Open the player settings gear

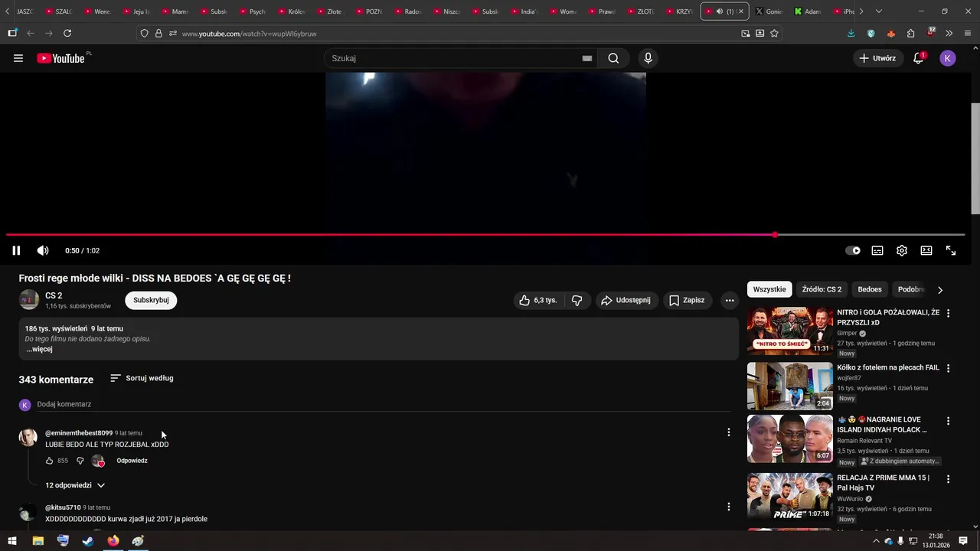click(902, 250)
